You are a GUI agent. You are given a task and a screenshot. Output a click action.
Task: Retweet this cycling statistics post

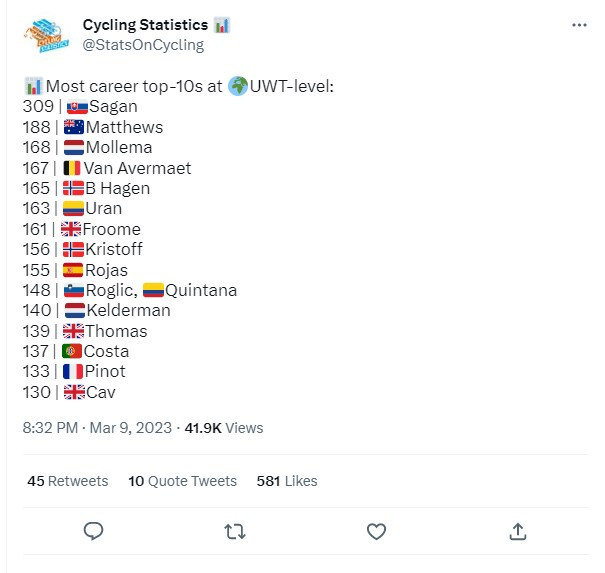coord(235,531)
